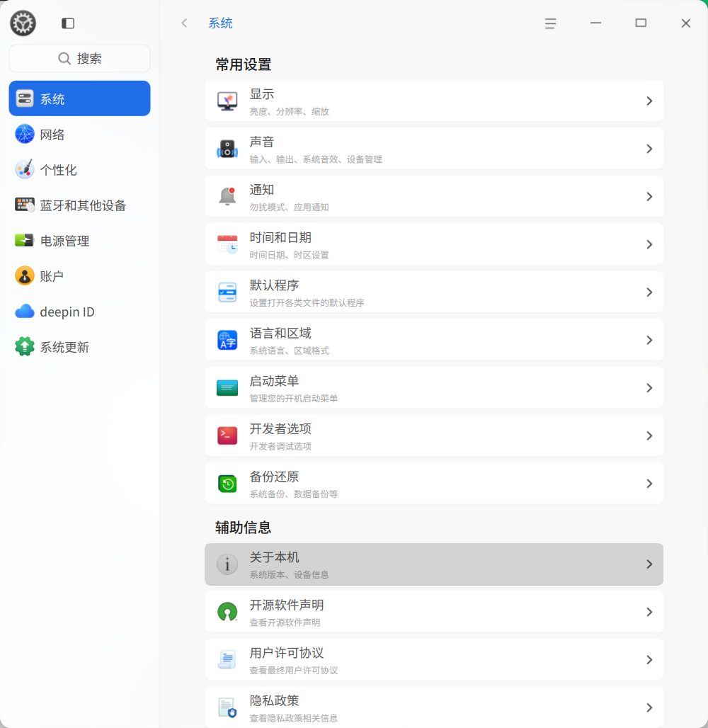Viewport: 708px width, 728px height.
Task: Click the 用户许可协议 row chevron
Action: (649, 660)
